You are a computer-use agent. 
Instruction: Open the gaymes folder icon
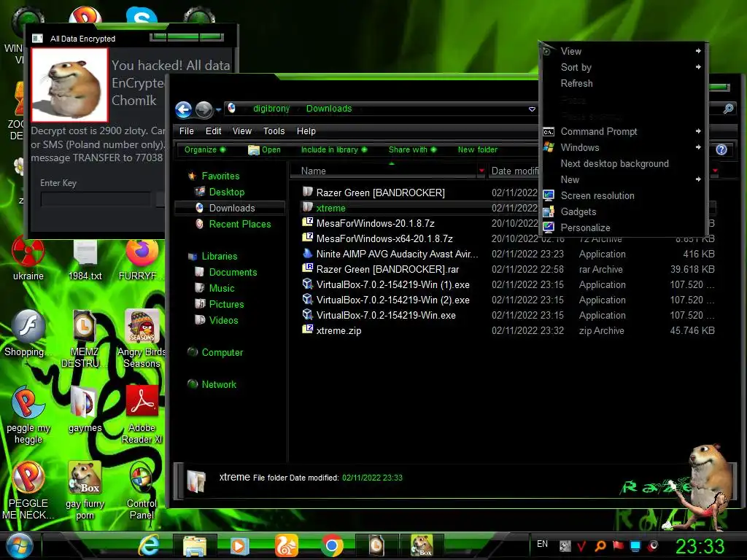85,410
